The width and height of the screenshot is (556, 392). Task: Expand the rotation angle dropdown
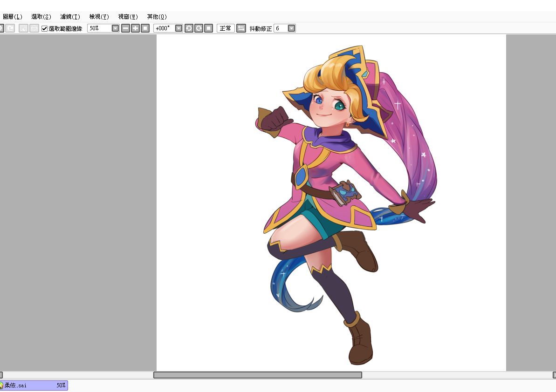tap(178, 28)
